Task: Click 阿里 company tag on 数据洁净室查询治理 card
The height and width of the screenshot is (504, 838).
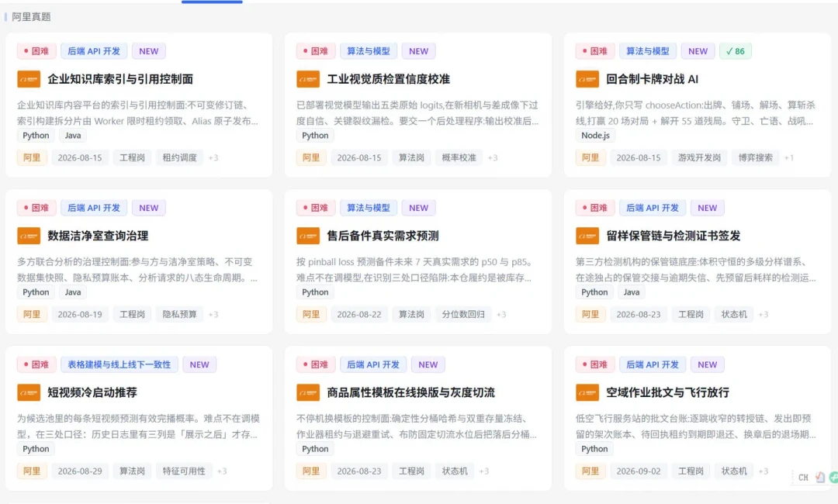Action: 32,315
